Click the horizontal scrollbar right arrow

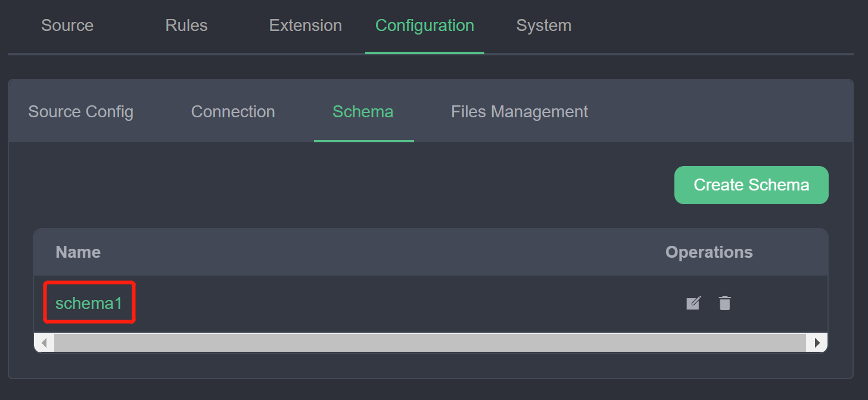click(817, 343)
